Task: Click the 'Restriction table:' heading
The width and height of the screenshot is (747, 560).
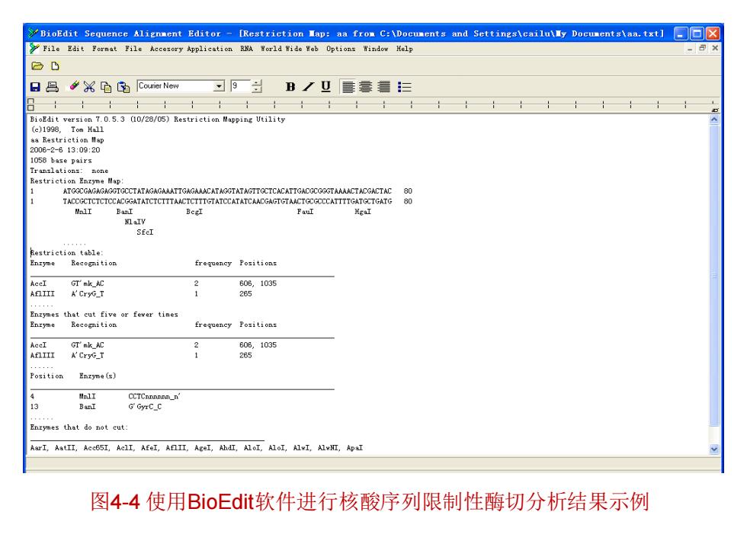Action: tap(67, 253)
